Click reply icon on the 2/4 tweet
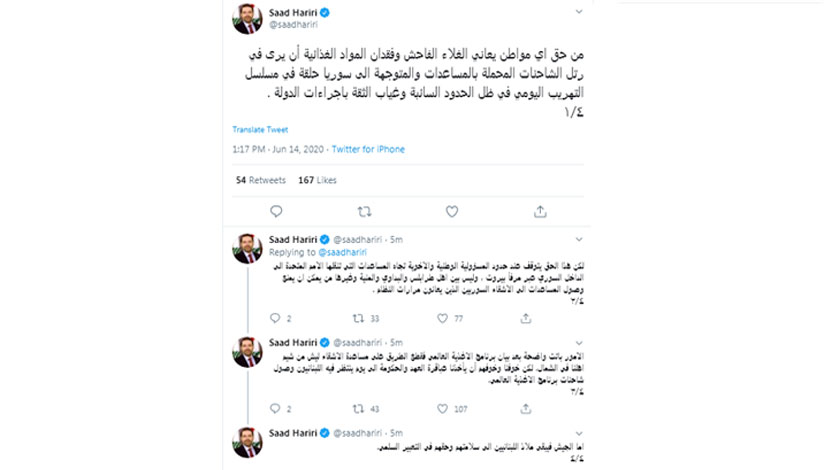Image resolution: width=836 pixels, height=470 pixels. [x=275, y=318]
